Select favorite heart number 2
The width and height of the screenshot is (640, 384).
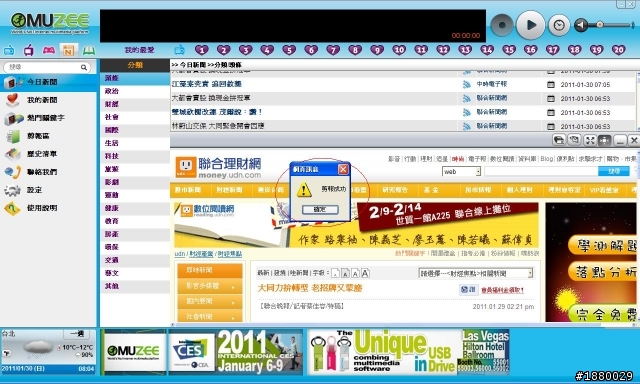pos(223,50)
